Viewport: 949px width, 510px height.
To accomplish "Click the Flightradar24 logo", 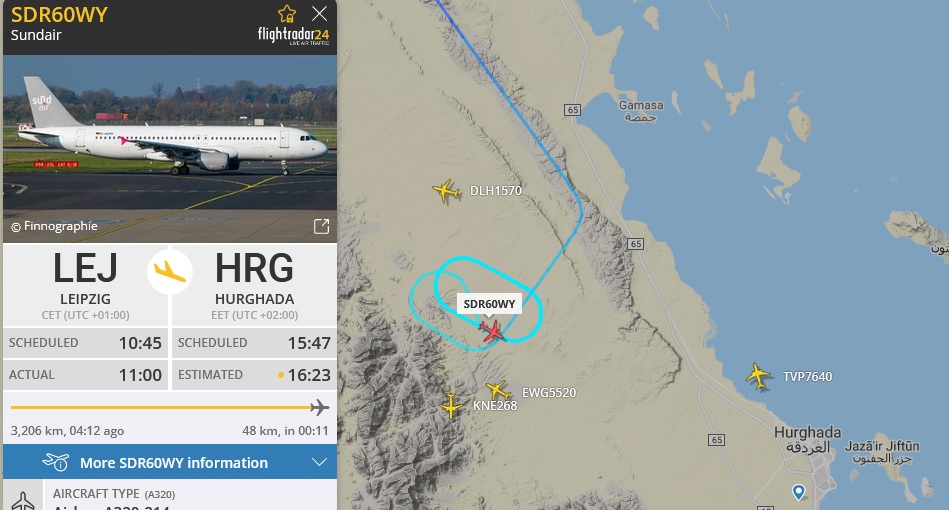I will (x=294, y=36).
